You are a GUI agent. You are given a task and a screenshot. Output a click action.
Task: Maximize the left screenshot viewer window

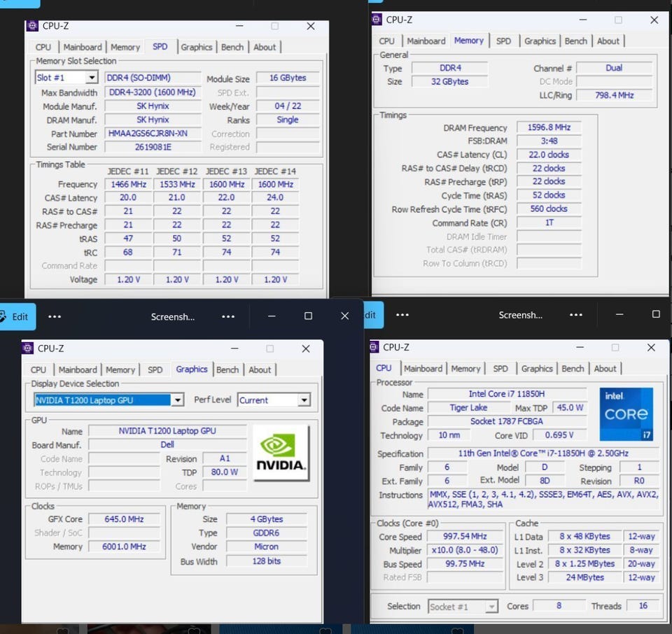(308, 316)
